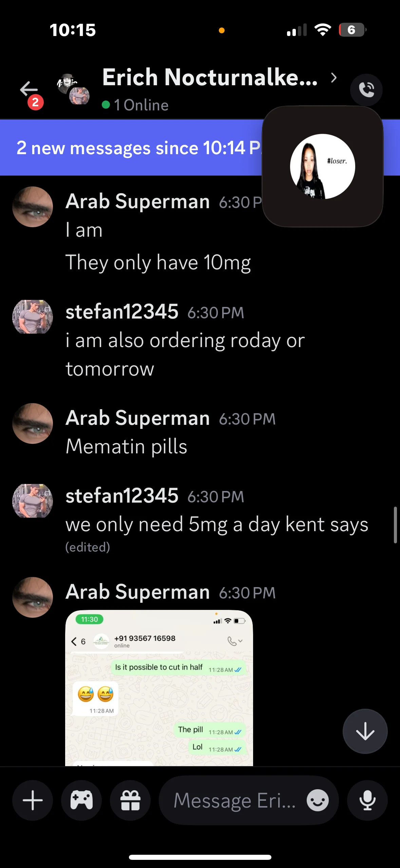Open the game controller activities button
Image resolution: width=400 pixels, height=868 pixels.
[81, 800]
